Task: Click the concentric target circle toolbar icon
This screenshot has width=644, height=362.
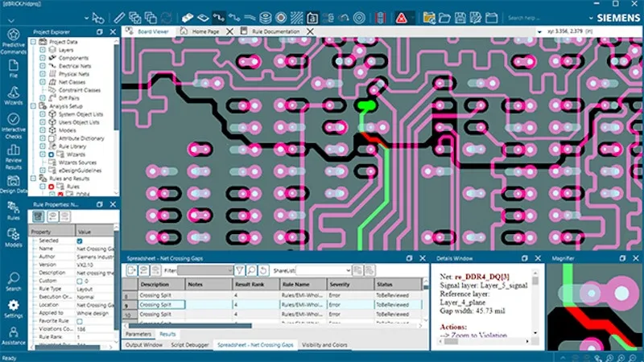Action: click(x=359, y=18)
